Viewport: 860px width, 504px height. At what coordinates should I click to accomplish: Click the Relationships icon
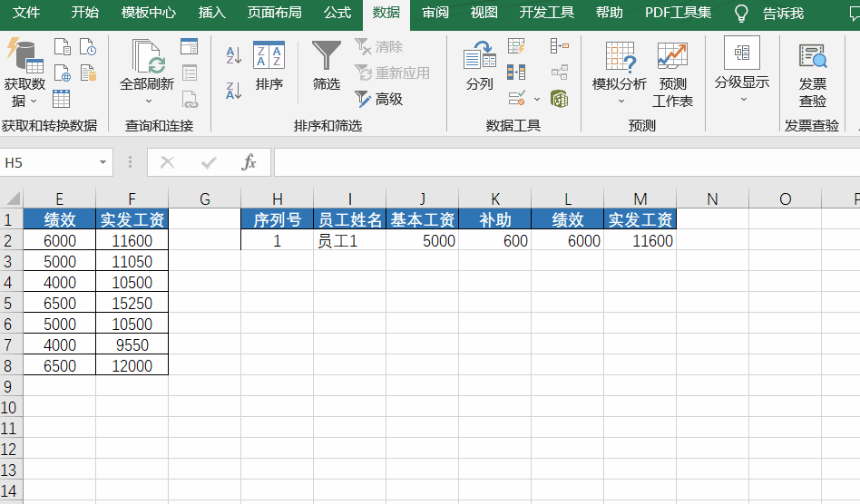tap(560, 73)
